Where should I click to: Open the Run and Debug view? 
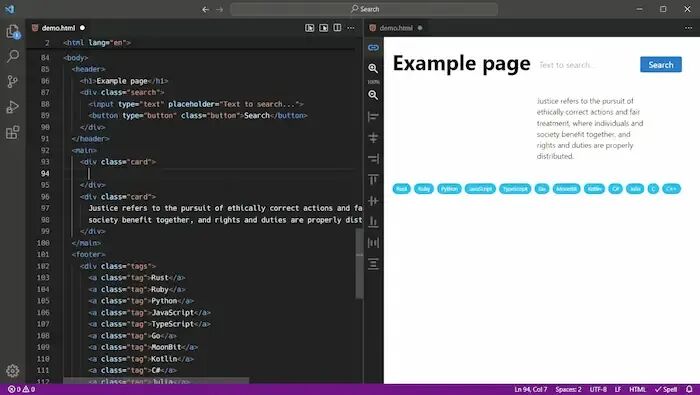click(12, 107)
